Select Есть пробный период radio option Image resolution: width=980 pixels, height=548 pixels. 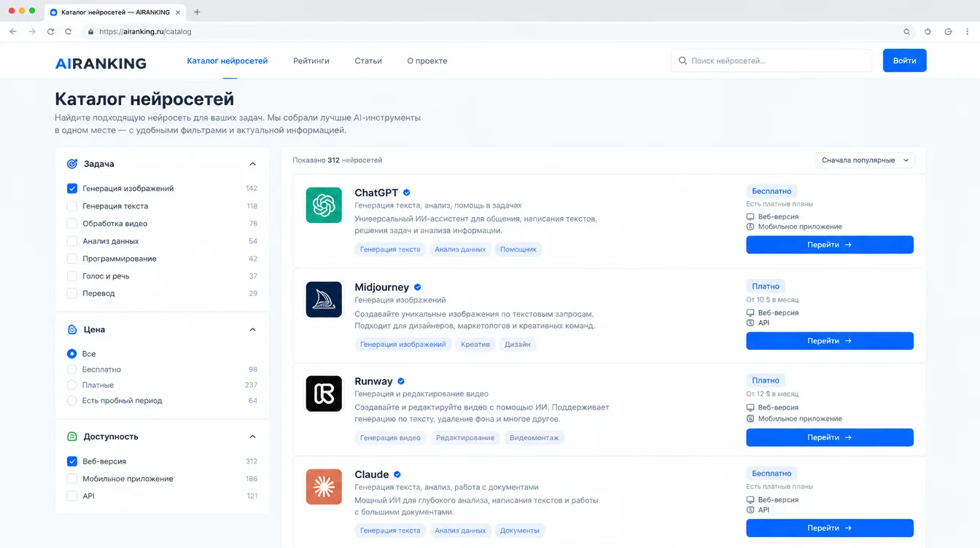(x=71, y=401)
